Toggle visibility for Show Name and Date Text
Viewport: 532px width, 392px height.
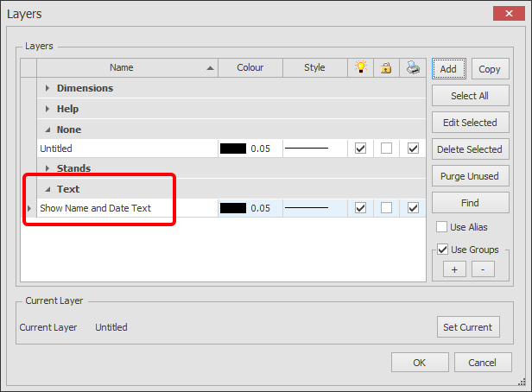pyautogui.click(x=360, y=208)
